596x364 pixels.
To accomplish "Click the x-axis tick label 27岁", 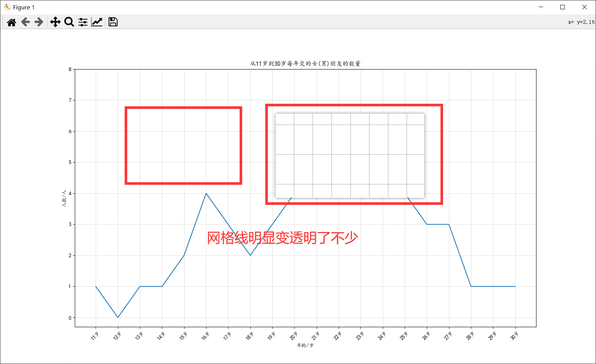I will click(x=448, y=336).
